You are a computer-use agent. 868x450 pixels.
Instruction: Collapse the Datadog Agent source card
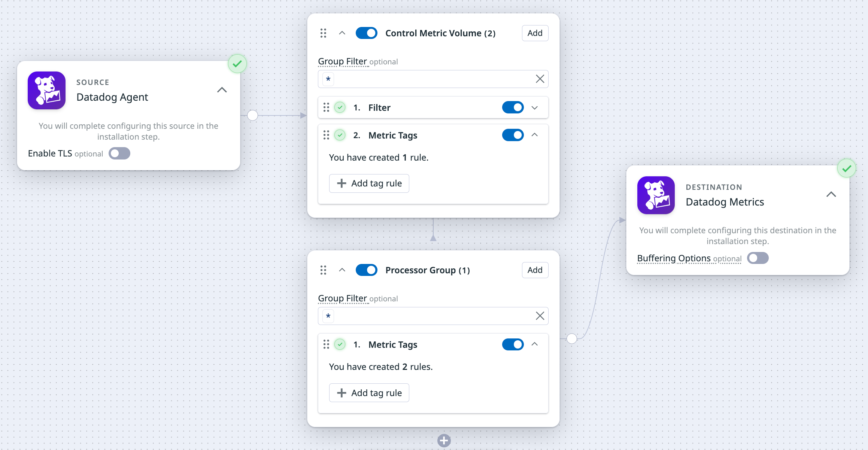[x=222, y=90]
